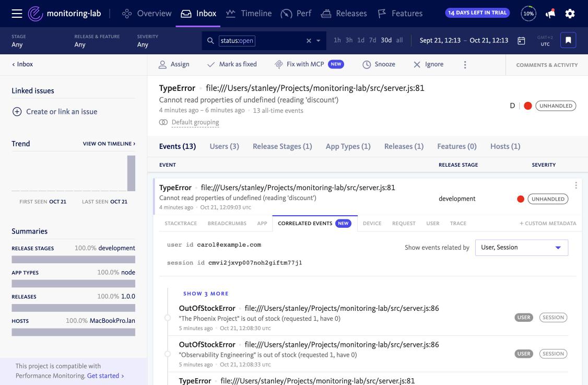The height and width of the screenshot is (385, 588).
Task: Switch to the Perf section
Action: [x=296, y=14]
